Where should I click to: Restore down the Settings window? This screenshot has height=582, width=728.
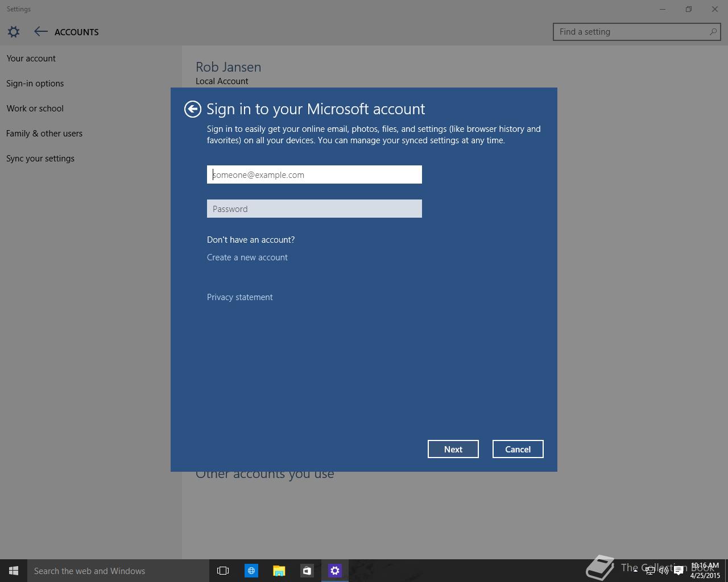689,9
